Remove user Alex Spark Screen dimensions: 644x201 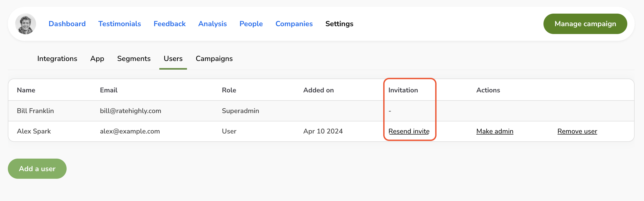pyautogui.click(x=577, y=131)
